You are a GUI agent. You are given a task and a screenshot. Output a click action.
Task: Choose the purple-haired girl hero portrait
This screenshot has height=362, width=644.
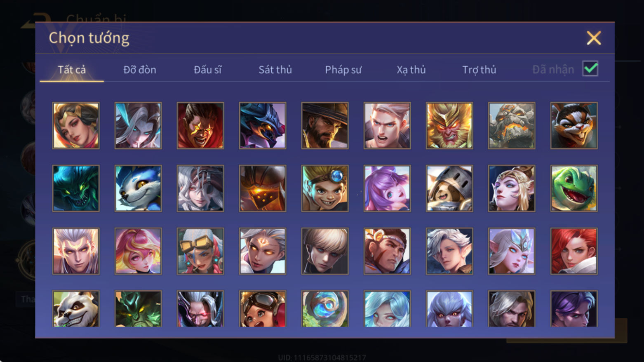click(387, 188)
